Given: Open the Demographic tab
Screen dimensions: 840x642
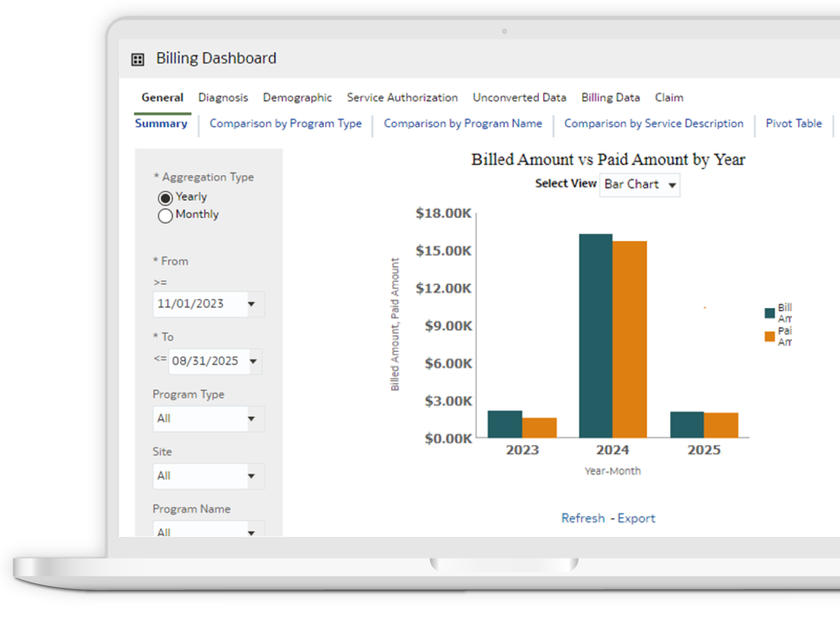Looking at the screenshot, I should point(297,97).
